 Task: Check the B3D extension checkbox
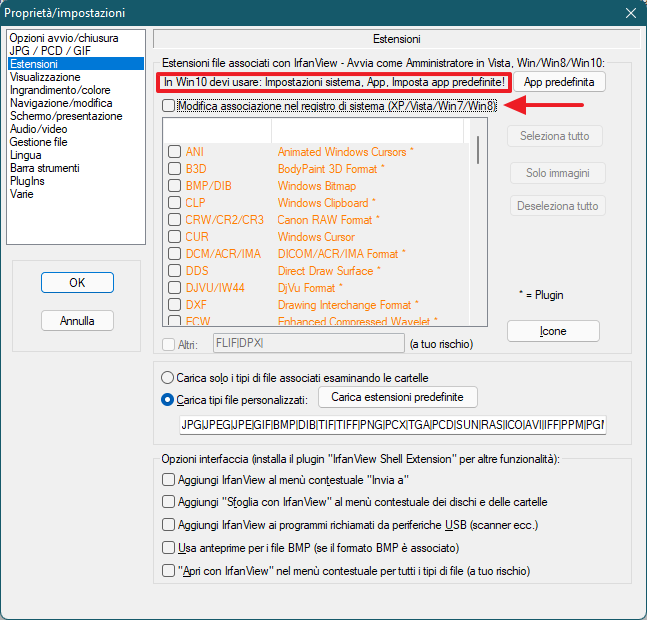point(175,169)
